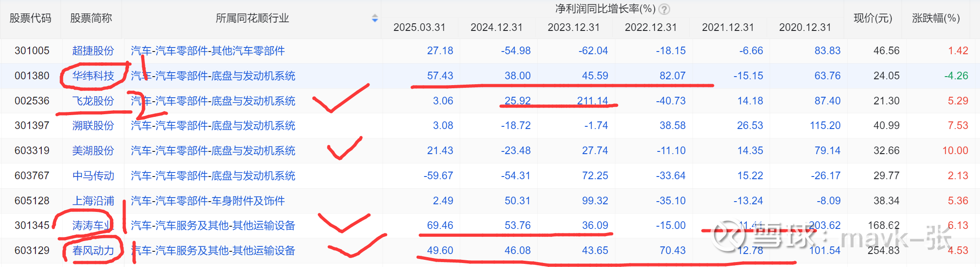Click the 70.43 value for 春风动力

point(672,250)
